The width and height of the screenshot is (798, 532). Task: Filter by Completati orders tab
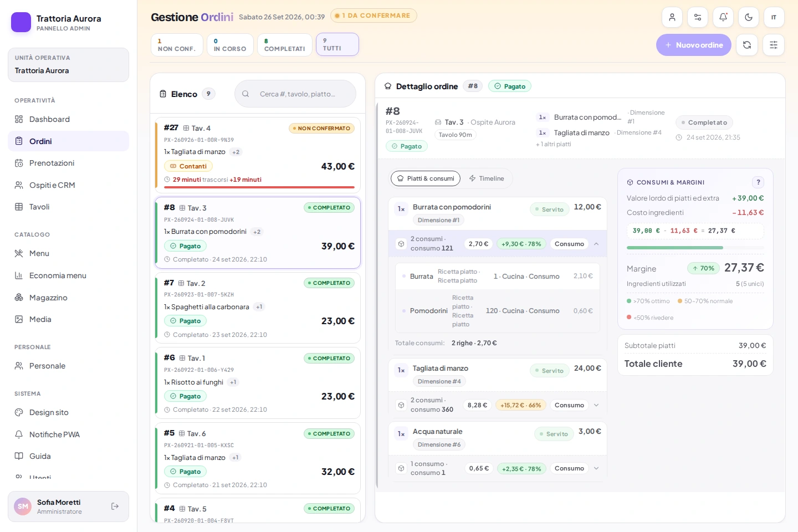(284, 45)
